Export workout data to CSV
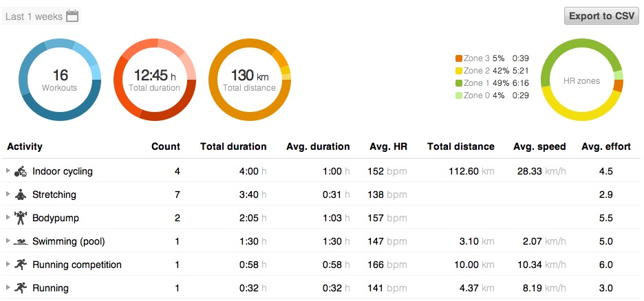 point(601,16)
